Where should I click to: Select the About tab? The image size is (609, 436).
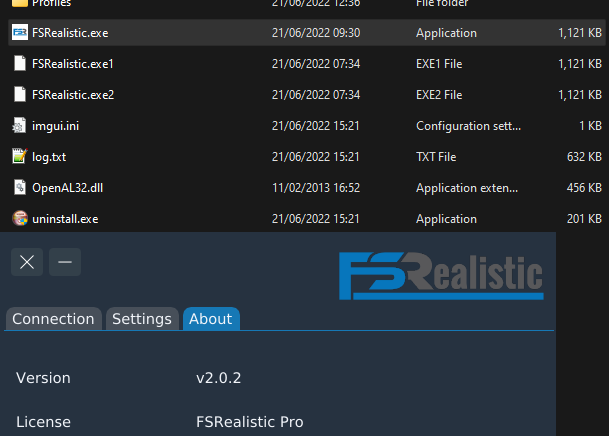(211, 319)
